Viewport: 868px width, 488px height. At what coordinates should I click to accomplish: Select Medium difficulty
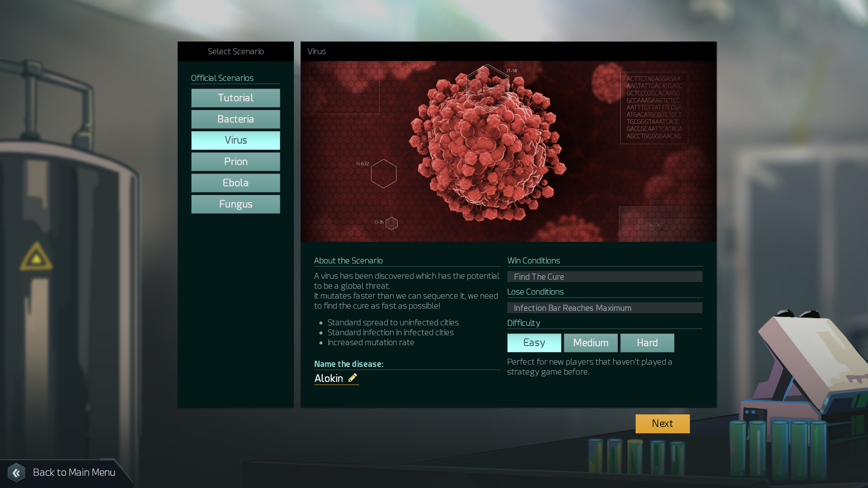pyautogui.click(x=590, y=343)
